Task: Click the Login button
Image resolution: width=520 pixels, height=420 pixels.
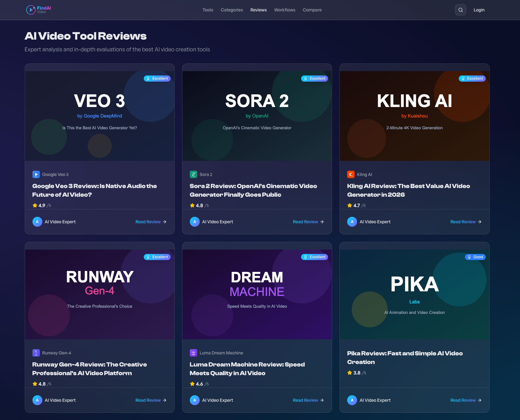Action: 479,10
